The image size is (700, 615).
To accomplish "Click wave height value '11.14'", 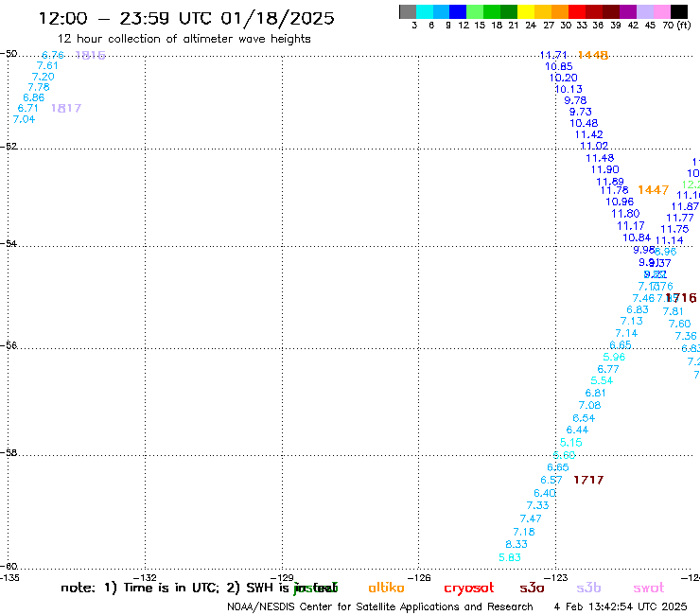I will point(669,240).
